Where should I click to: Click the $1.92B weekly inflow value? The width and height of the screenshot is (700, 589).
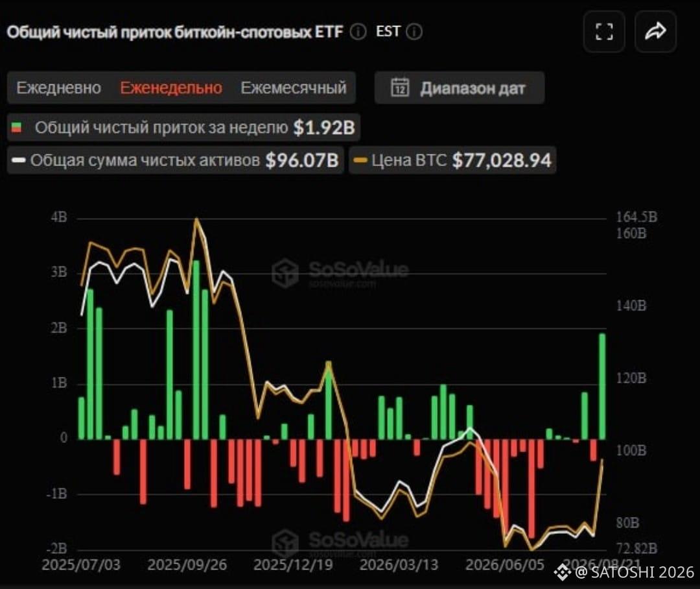point(323,128)
